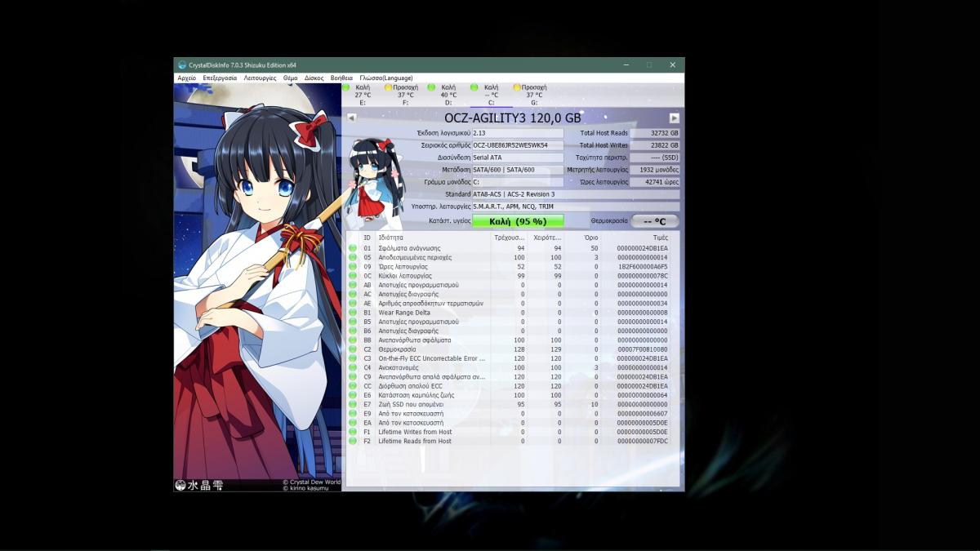Click the status icon of attribute row C2

353,349
